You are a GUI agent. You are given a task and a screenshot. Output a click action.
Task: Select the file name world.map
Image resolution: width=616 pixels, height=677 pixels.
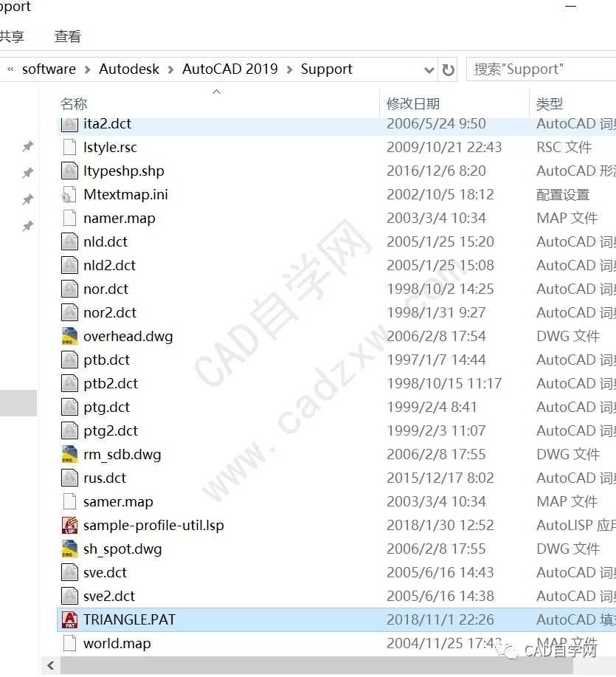coord(117,643)
